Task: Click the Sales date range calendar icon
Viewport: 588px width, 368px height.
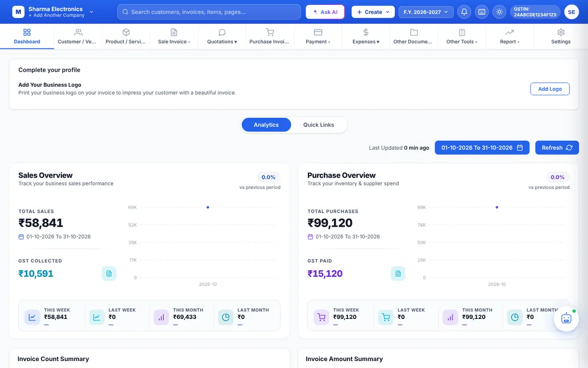Action: click(21, 237)
